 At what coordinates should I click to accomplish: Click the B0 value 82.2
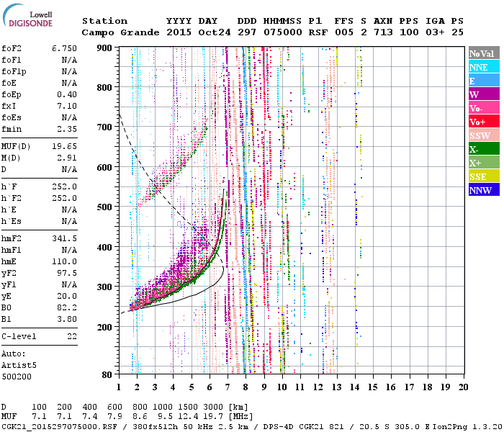click(67, 308)
